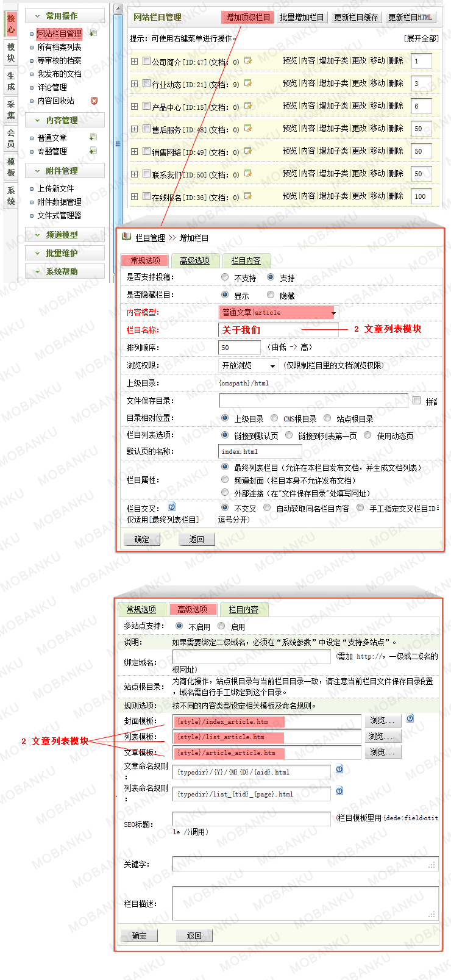Screen dimensions: 451x980
Task: Click the 默认页的名称 field showing index.html
Action: pyautogui.click(x=260, y=451)
